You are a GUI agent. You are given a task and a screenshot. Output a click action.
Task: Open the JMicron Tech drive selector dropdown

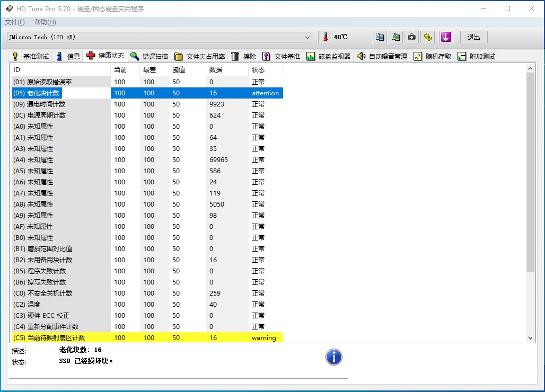(x=159, y=37)
